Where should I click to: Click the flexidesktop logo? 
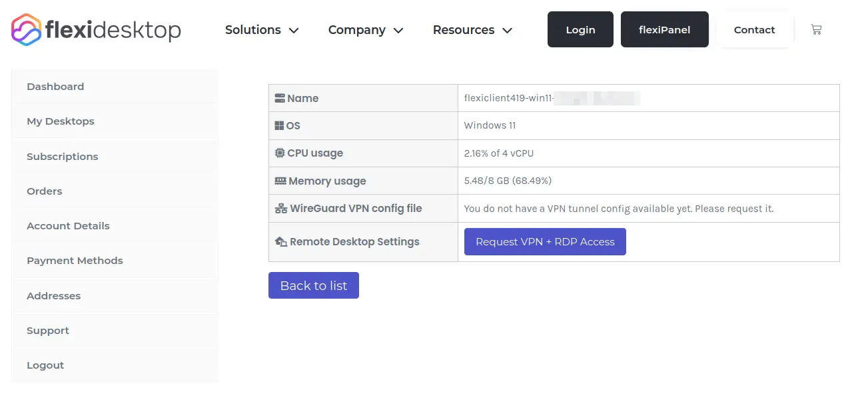click(96, 29)
